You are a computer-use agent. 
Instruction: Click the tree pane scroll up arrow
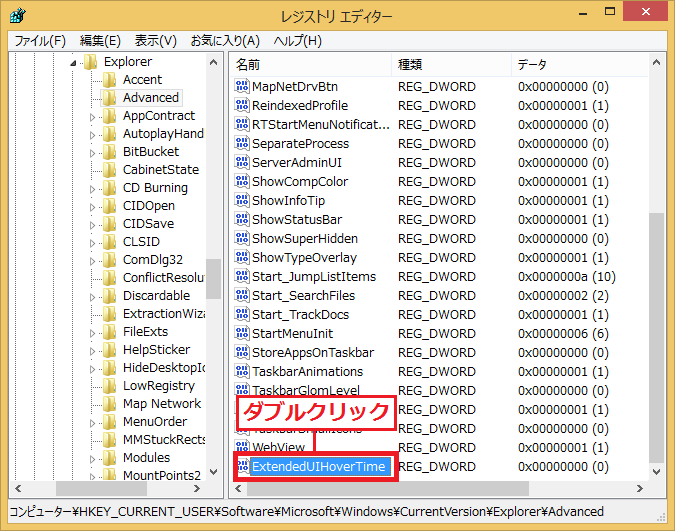pyautogui.click(x=214, y=62)
